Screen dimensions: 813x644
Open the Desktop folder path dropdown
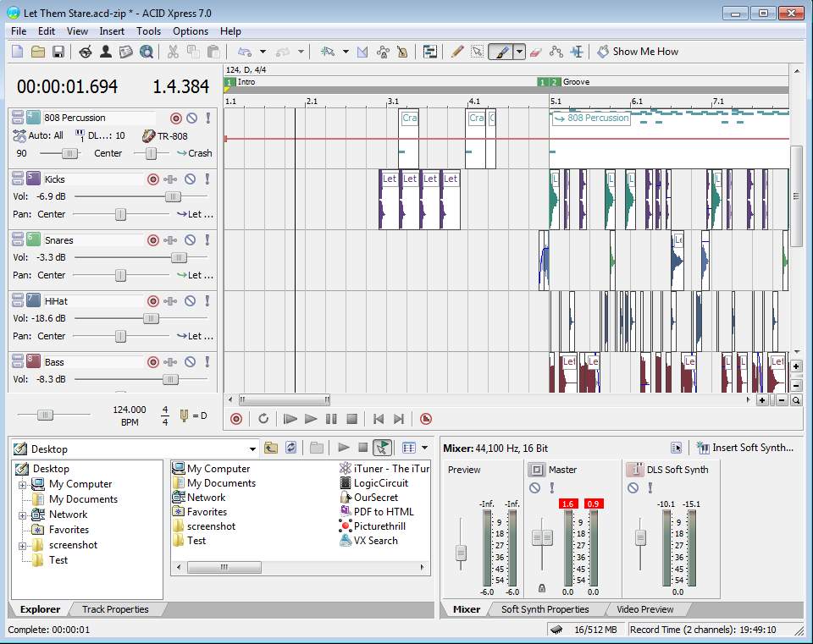pos(252,449)
